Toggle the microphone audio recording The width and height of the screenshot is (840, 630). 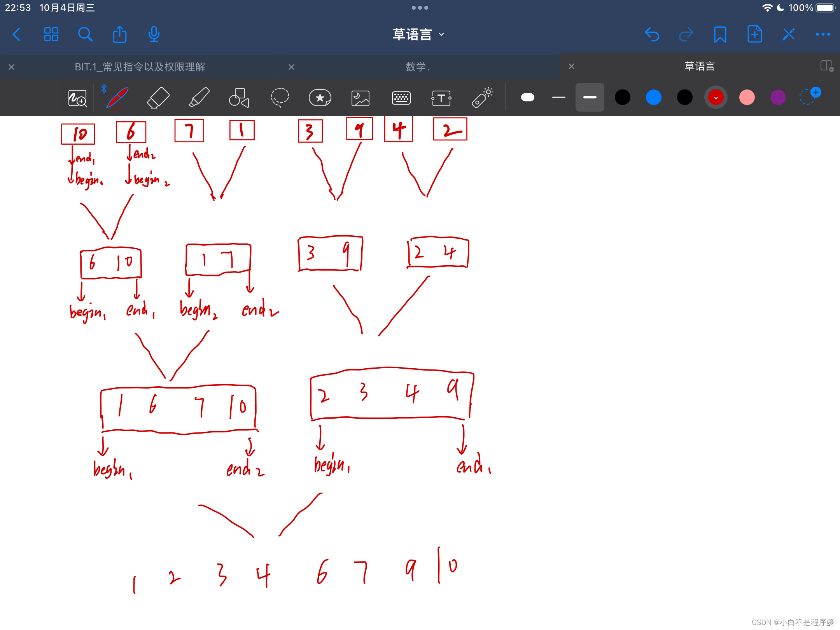click(154, 34)
